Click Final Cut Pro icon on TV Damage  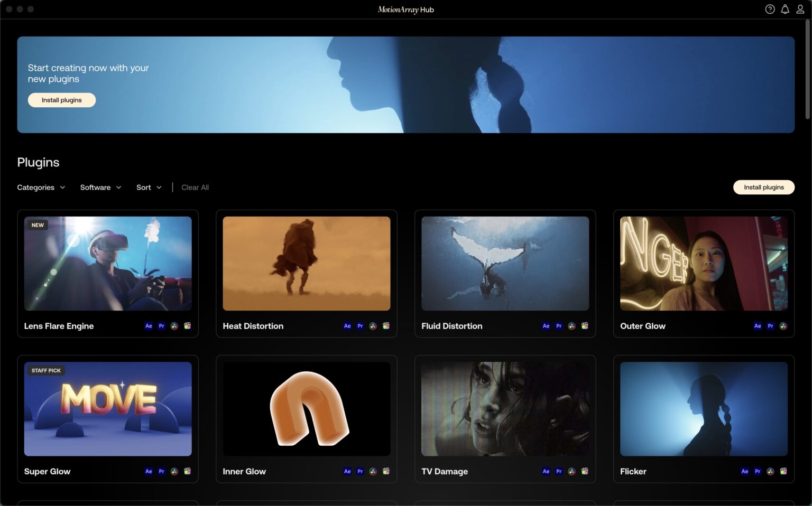585,471
